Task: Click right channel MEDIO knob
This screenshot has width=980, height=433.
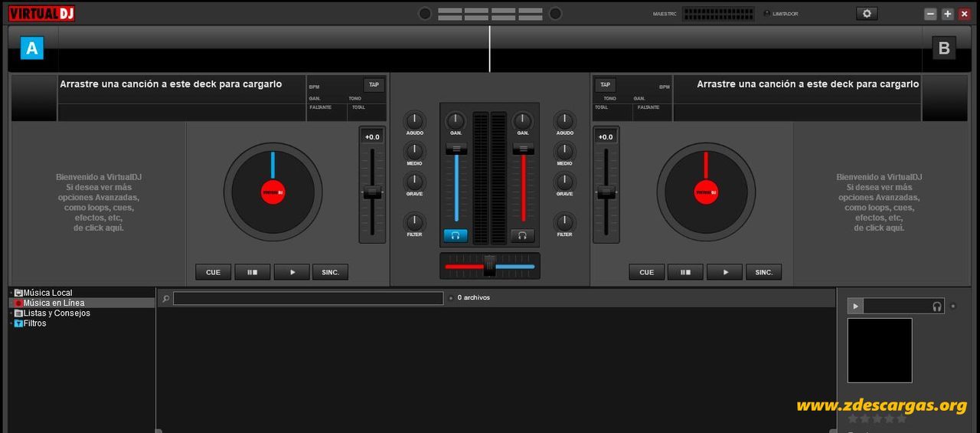Action: (564, 151)
